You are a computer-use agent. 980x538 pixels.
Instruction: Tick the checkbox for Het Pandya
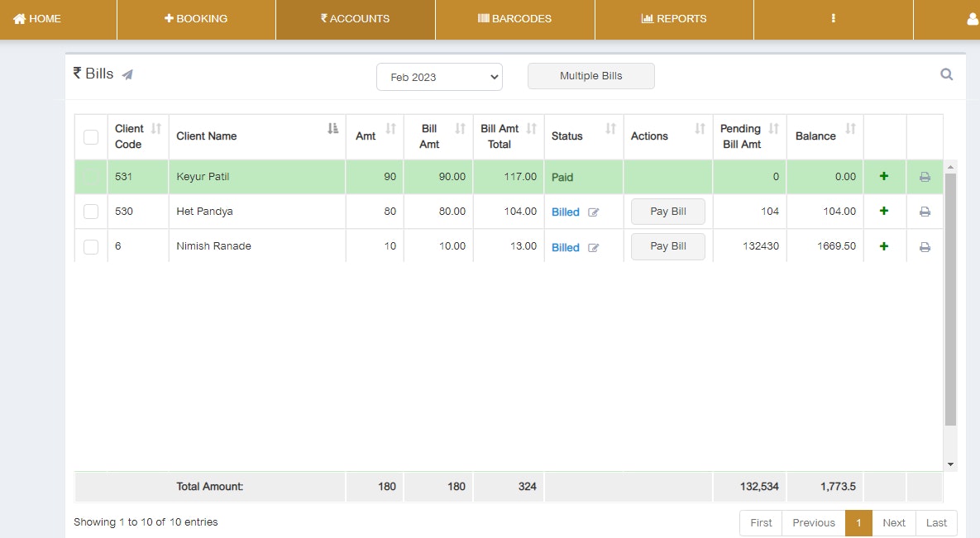click(x=91, y=212)
